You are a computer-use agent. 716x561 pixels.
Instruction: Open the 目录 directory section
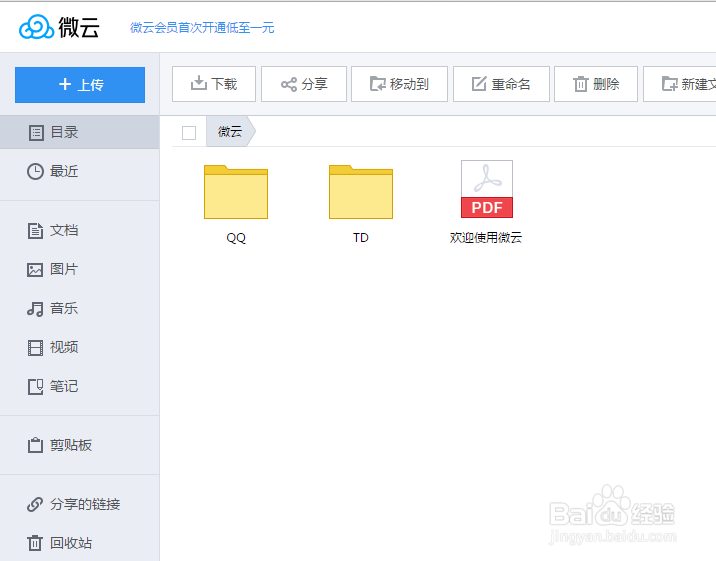pos(79,132)
